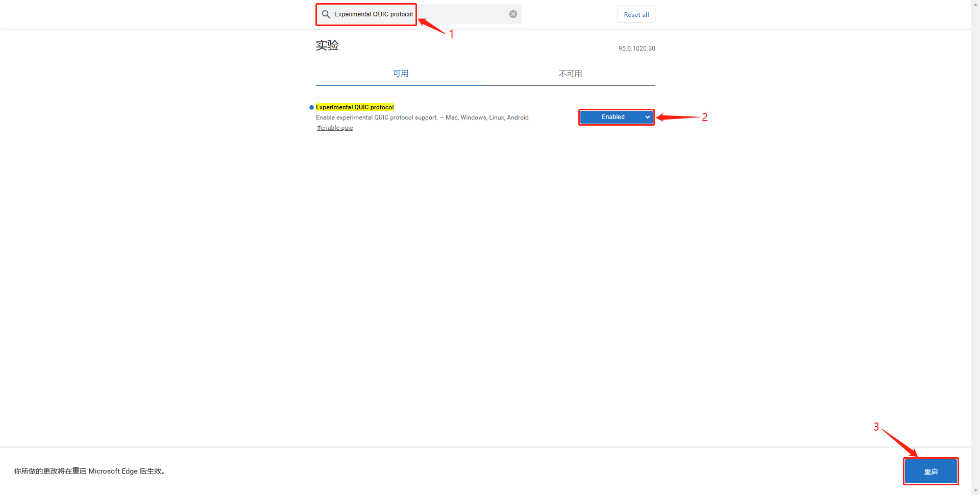The image size is (980, 495).
Task: Switch to the 不可用 tab
Action: (x=570, y=74)
